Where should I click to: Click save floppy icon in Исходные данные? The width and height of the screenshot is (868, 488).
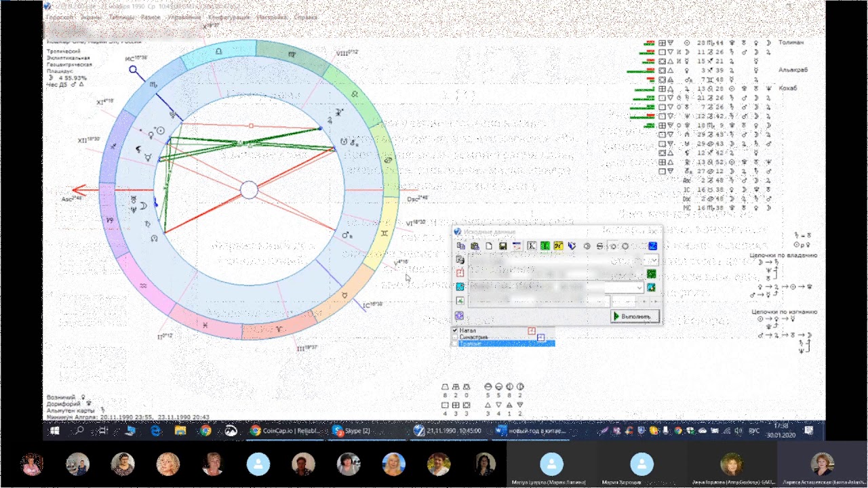[x=503, y=246]
